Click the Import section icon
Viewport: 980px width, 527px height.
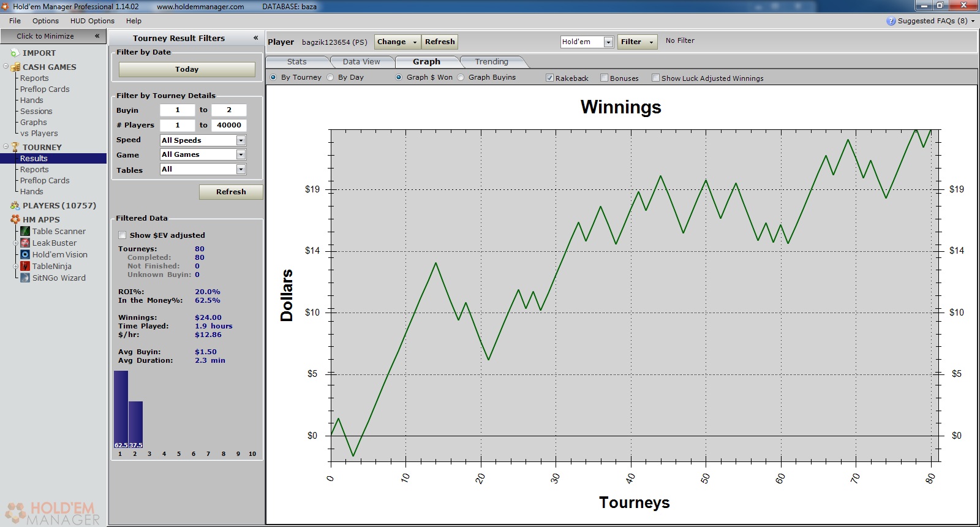[15, 53]
